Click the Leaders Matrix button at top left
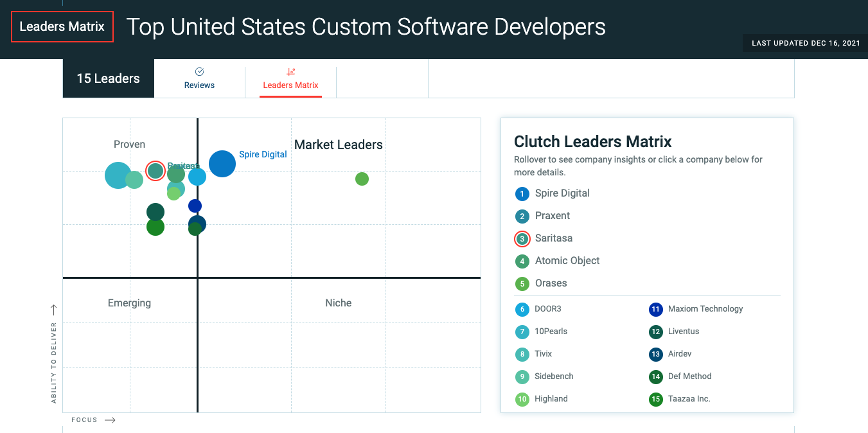The height and width of the screenshot is (433, 868). (62, 26)
